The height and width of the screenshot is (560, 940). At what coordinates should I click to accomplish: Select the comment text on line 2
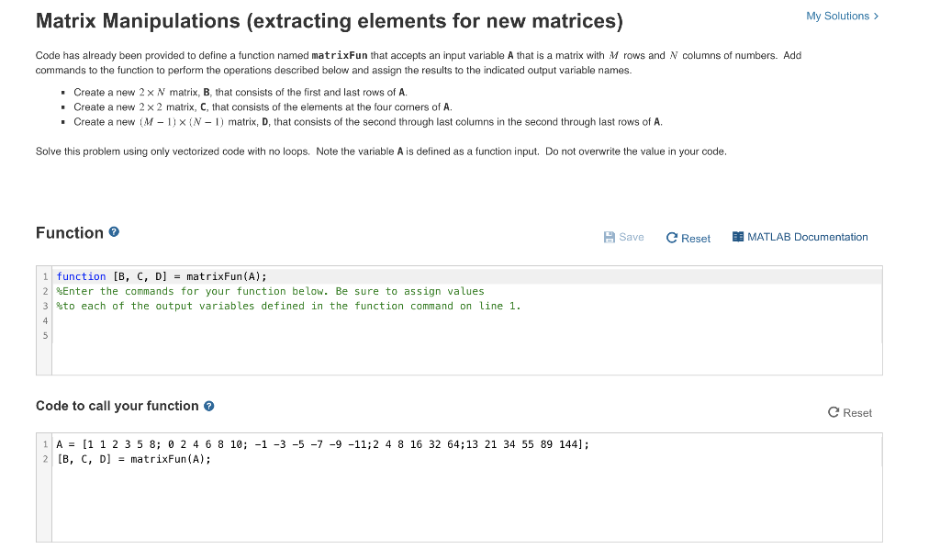coord(266,291)
